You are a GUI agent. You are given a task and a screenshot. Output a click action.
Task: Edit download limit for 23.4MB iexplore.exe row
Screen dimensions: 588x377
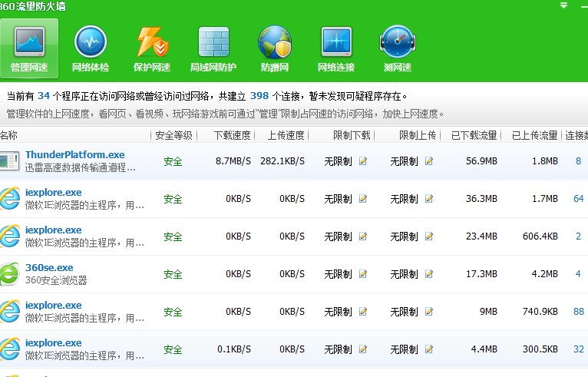coord(363,236)
